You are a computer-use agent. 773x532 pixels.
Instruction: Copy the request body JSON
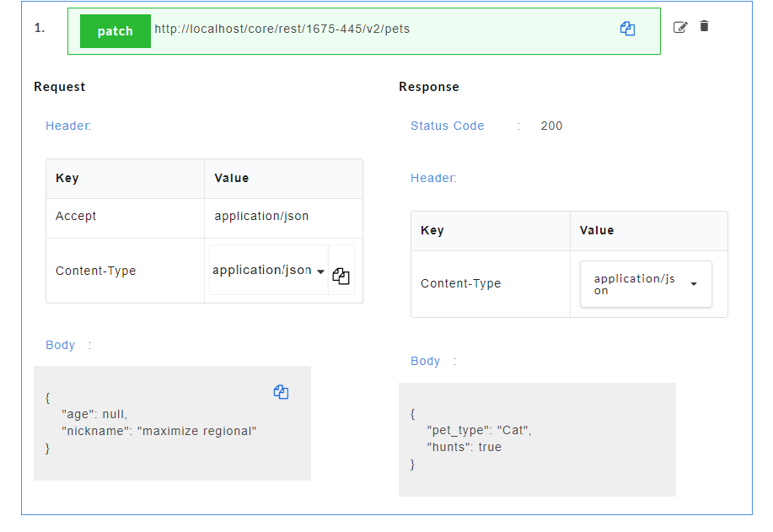tap(281, 392)
